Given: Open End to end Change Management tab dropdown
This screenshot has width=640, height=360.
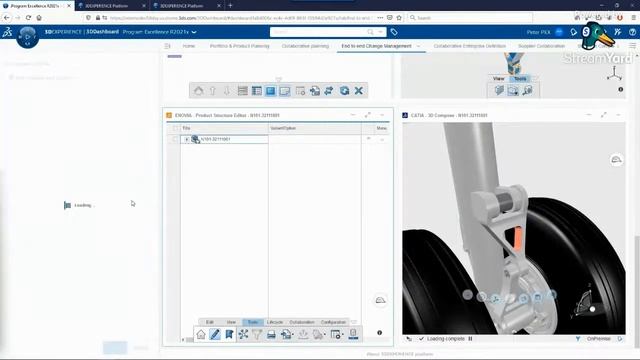Looking at the screenshot, I should click(418, 46).
